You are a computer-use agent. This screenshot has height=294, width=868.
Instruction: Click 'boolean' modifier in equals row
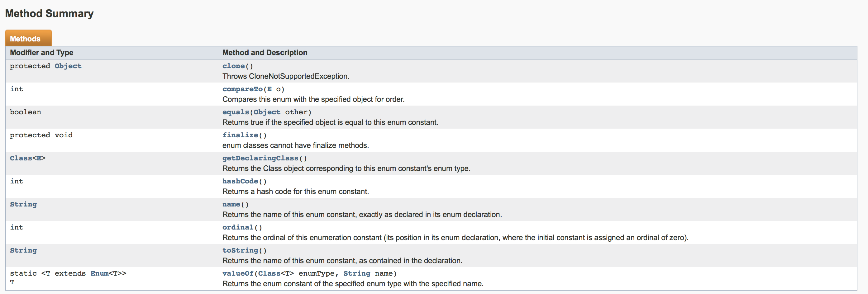(x=26, y=112)
